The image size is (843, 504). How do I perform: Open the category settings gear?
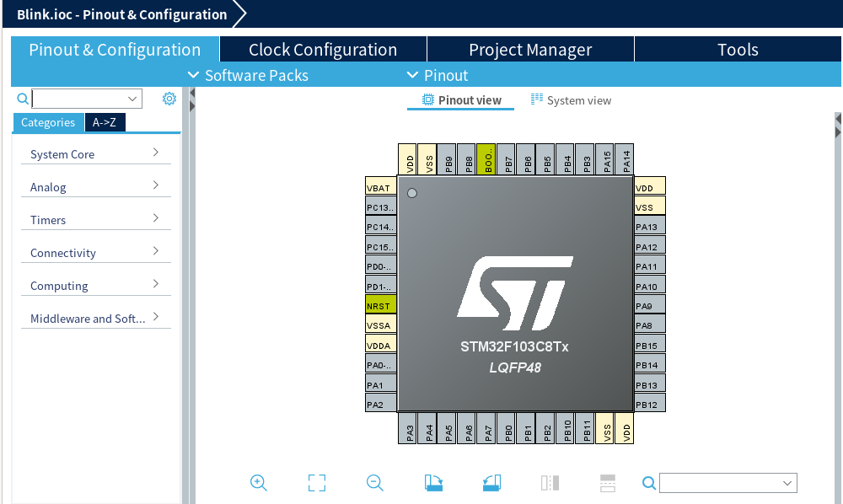point(169,99)
